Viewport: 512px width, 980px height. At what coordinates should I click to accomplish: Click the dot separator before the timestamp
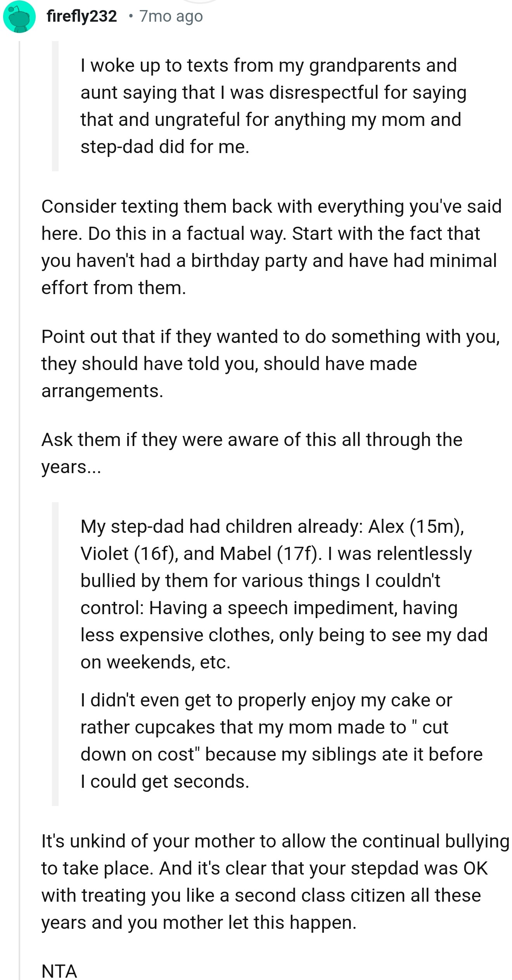click(x=131, y=16)
